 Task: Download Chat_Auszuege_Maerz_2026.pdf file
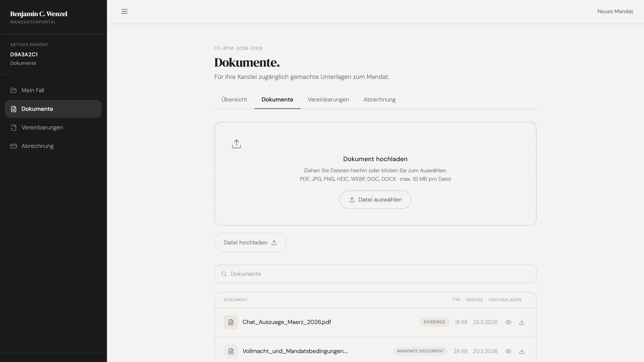click(522, 322)
